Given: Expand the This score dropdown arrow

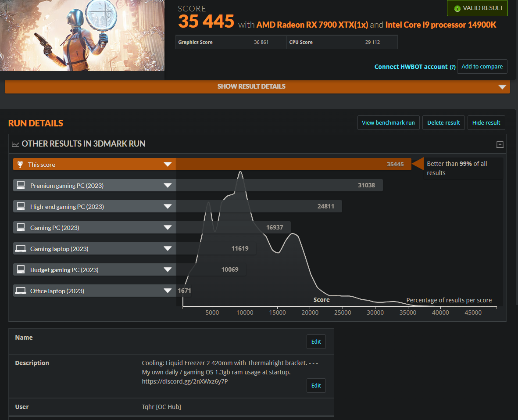Looking at the screenshot, I should [168, 165].
